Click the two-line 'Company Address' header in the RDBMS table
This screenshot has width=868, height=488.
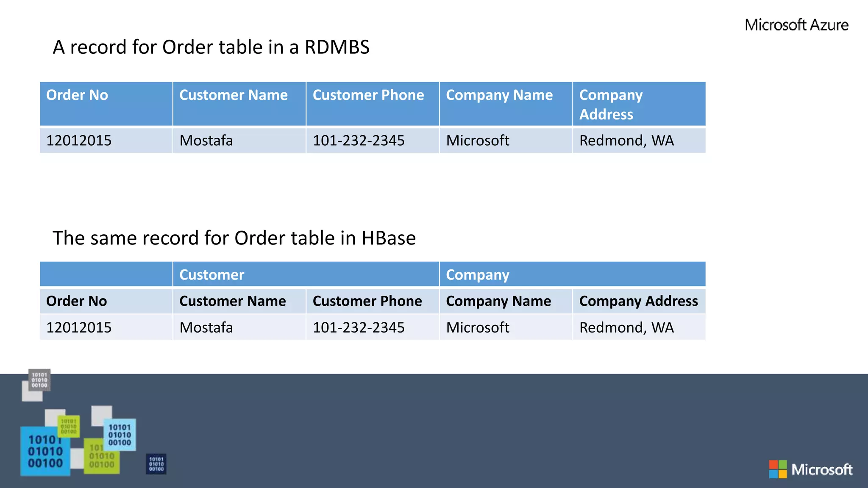coord(639,104)
